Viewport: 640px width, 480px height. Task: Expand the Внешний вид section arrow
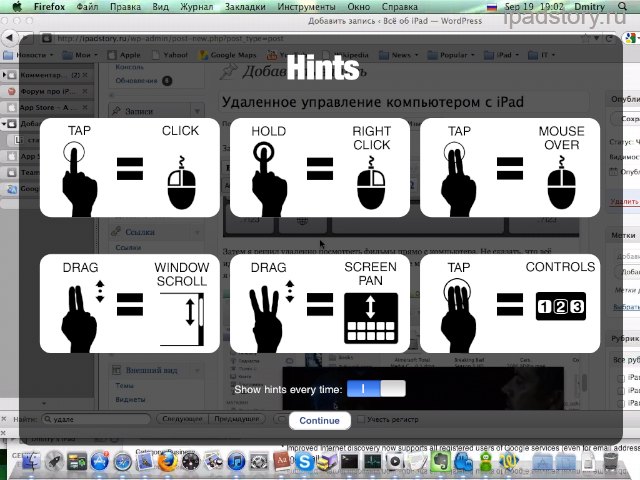tap(197, 371)
